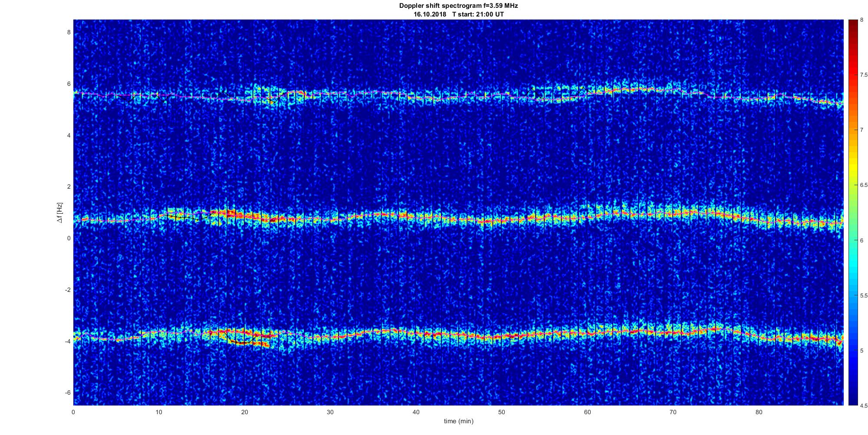Click the y-axis tick label 8

(69, 32)
